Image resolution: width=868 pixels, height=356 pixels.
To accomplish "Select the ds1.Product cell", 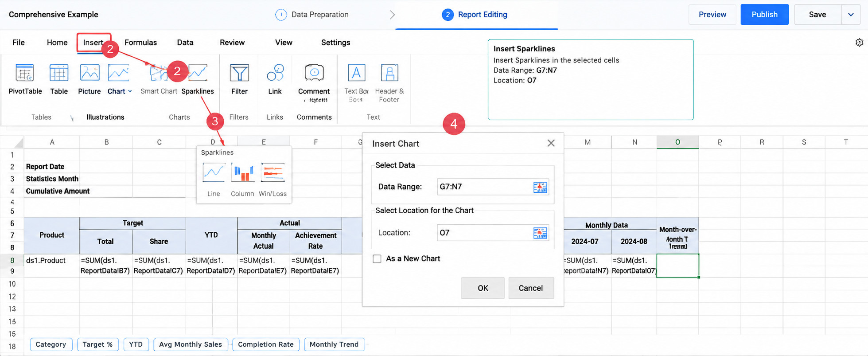I will [x=52, y=266].
